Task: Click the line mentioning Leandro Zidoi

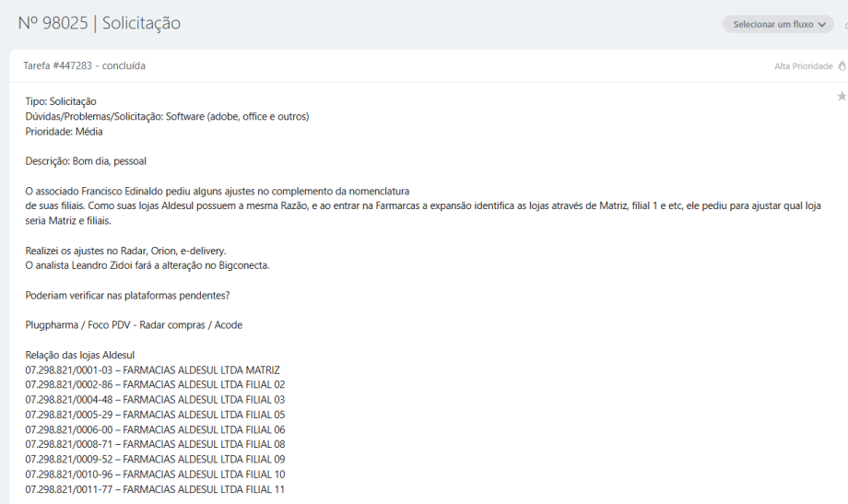Action: point(147,265)
